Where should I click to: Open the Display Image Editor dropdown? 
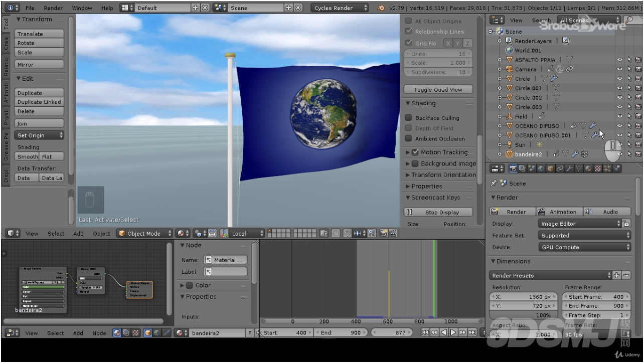[x=579, y=224]
